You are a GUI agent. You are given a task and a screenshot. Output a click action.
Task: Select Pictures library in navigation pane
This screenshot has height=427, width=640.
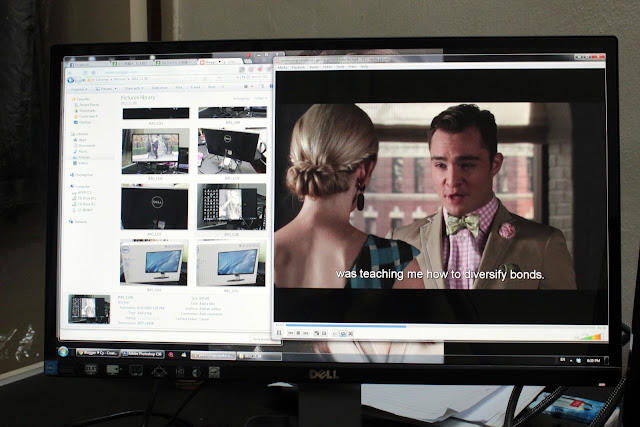pyautogui.click(x=82, y=157)
